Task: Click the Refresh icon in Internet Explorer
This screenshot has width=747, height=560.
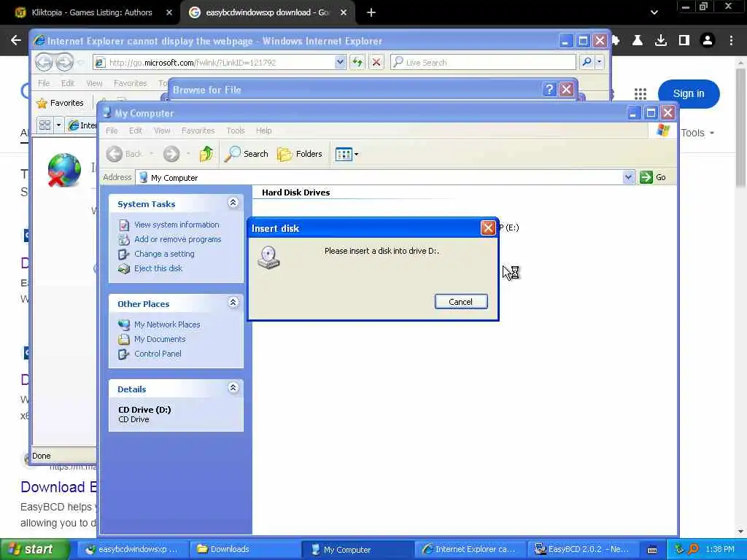Action: coord(357,62)
